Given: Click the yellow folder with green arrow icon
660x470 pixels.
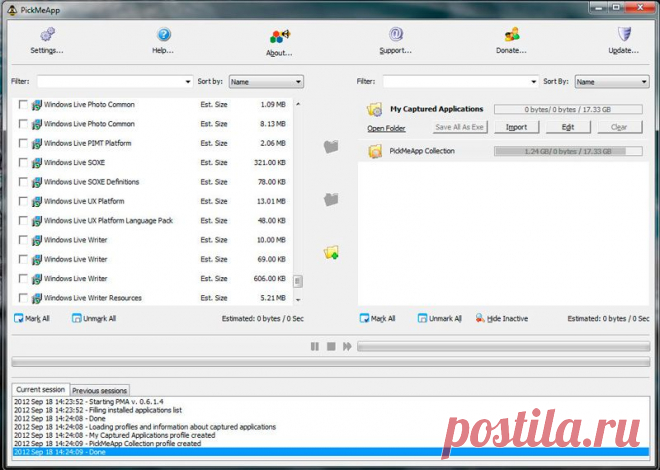Looking at the screenshot, I should tap(331, 252).
